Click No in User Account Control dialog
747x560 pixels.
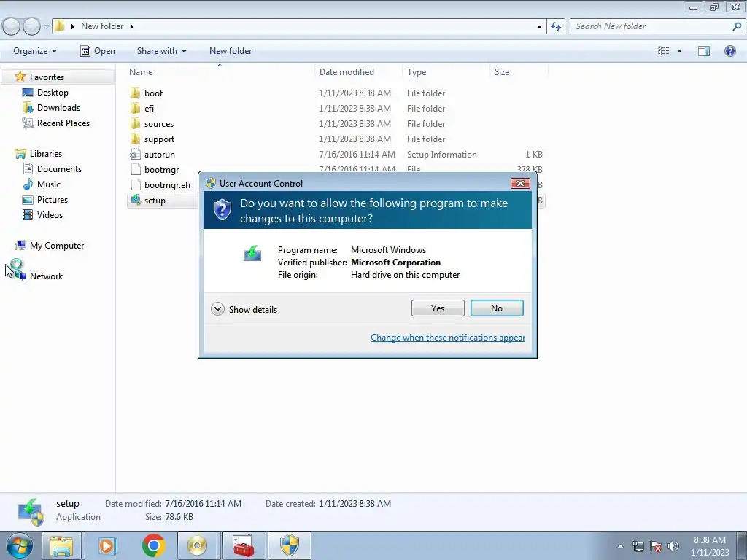[x=496, y=308]
